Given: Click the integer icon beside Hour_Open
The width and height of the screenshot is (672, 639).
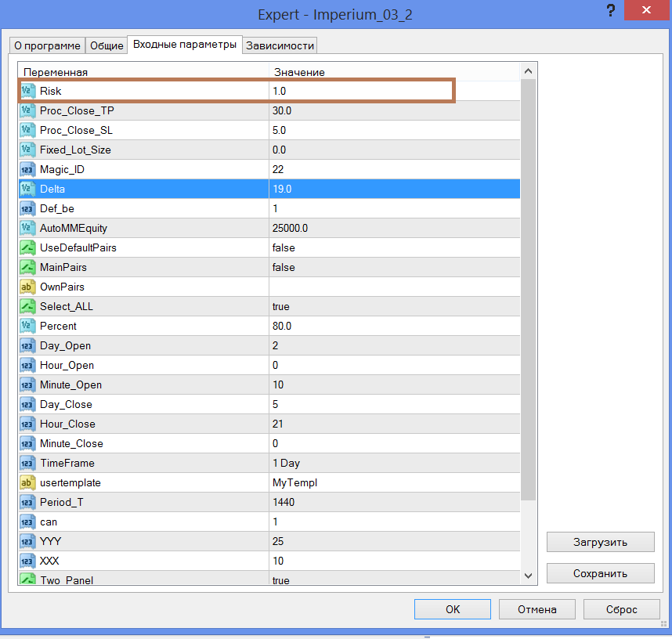Looking at the screenshot, I should coord(27,365).
